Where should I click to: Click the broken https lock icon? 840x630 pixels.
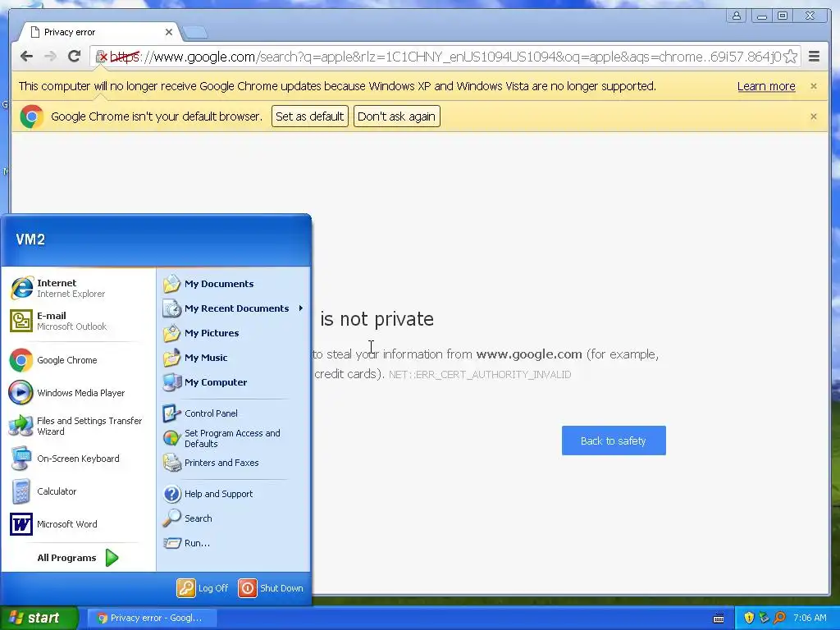[x=101, y=57]
